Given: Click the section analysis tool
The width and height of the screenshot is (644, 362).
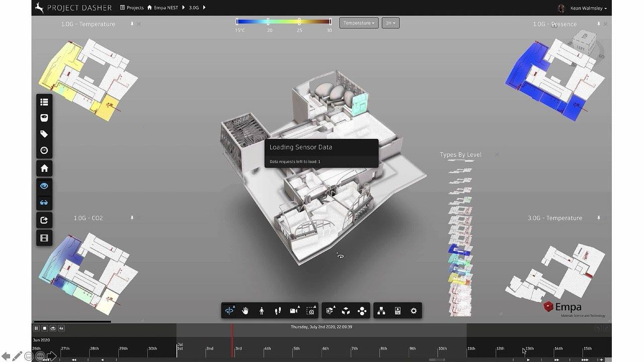Looking at the screenshot, I should (x=330, y=311).
